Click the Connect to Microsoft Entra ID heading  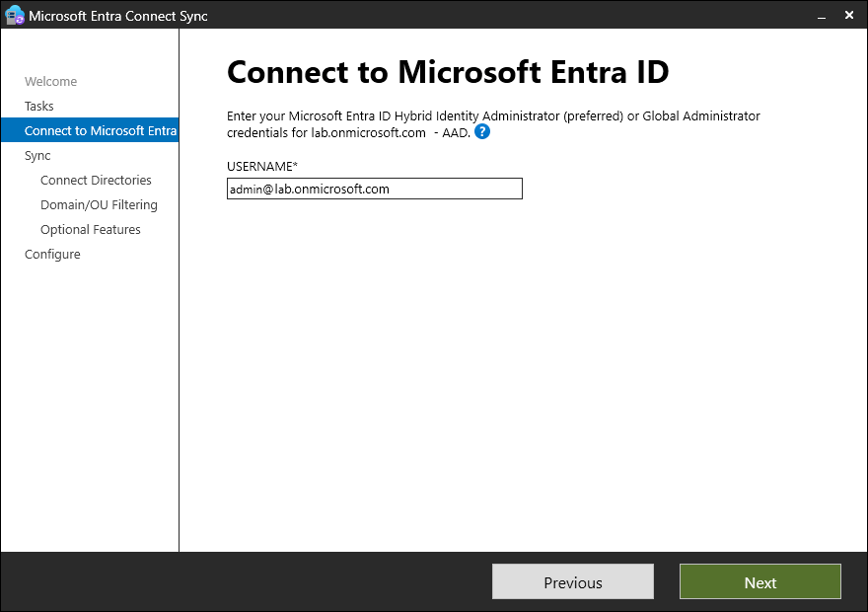(448, 72)
